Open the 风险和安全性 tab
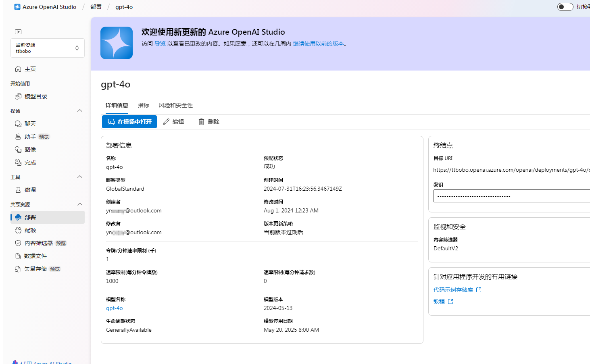 click(x=176, y=105)
